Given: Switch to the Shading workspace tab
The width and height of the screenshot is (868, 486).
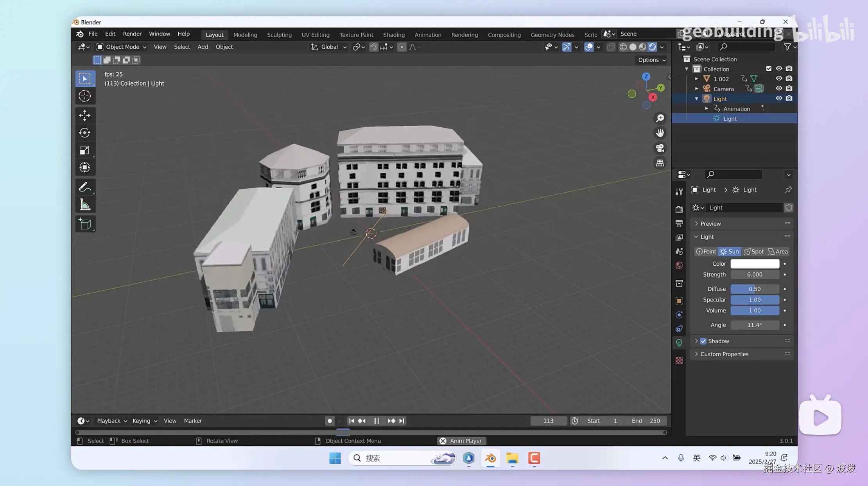Looking at the screenshot, I should click(393, 35).
